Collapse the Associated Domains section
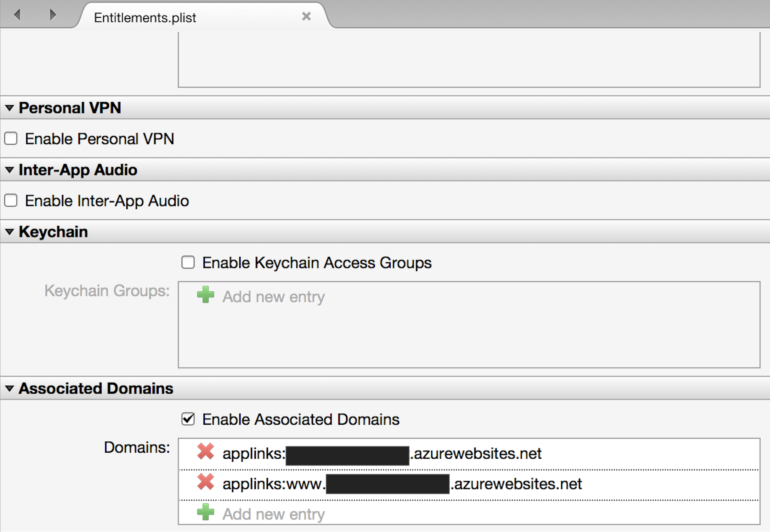This screenshot has height=532, width=770. (9, 389)
